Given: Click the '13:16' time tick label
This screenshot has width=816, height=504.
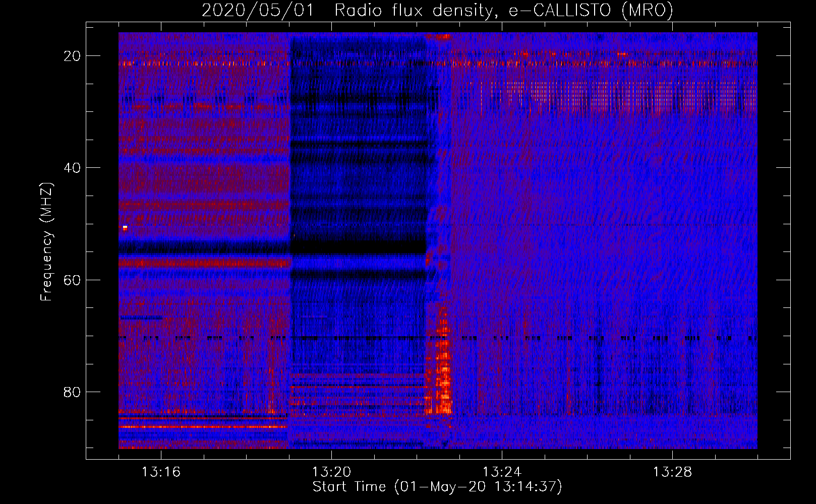Looking at the screenshot, I should click(x=161, y=472).
